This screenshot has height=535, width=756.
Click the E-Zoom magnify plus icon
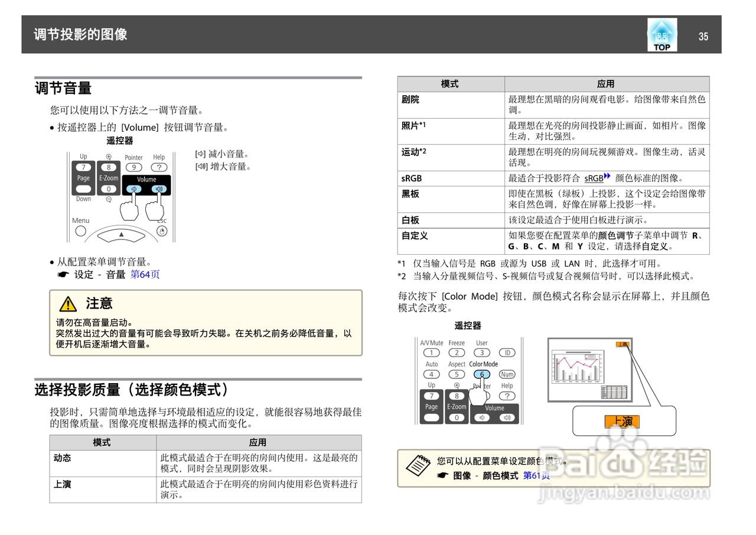coord(109,156)
